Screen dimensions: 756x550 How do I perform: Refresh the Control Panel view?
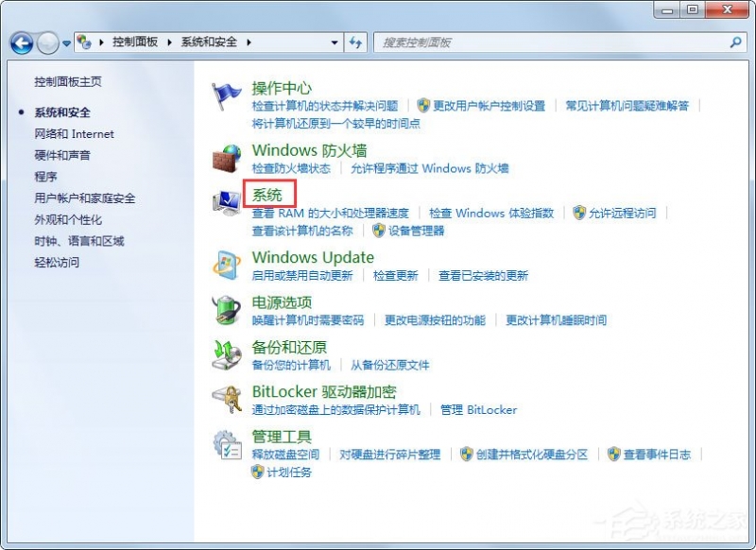point(356,43)
